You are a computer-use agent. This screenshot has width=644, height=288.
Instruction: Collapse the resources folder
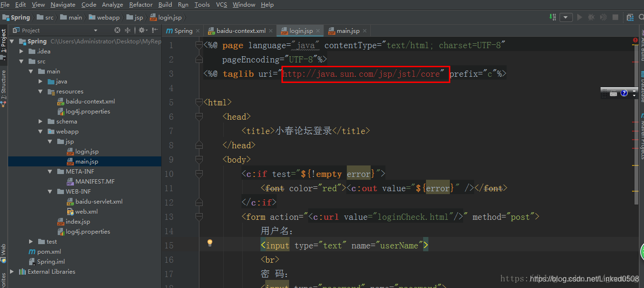pos(41,92)
